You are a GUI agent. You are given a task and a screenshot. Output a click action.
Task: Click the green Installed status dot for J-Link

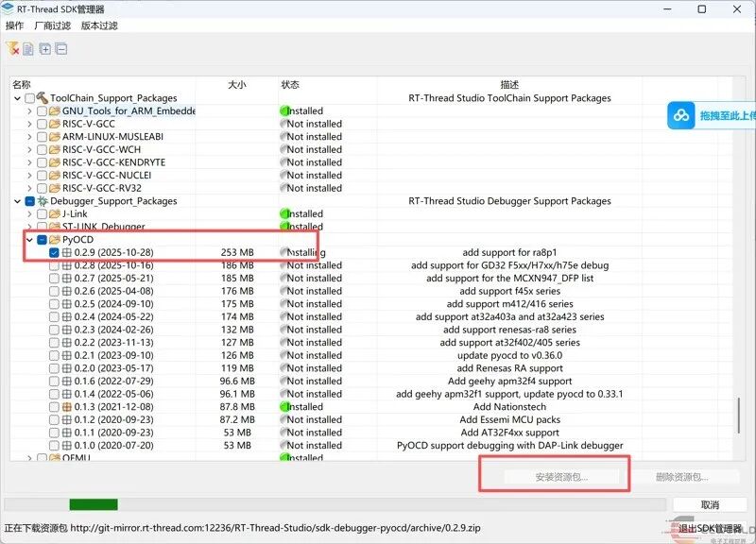(284, 213)
